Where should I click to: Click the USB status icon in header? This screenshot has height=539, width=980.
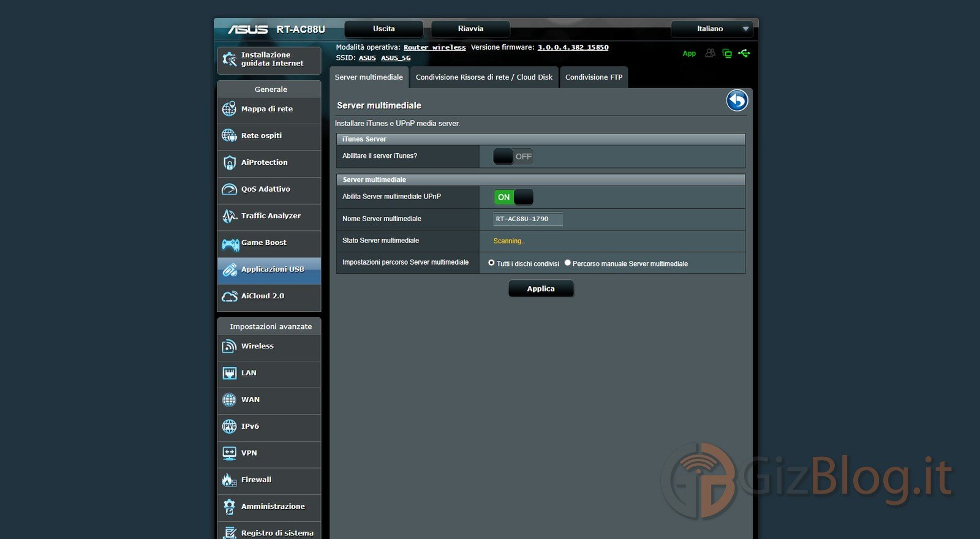point(744,53)
